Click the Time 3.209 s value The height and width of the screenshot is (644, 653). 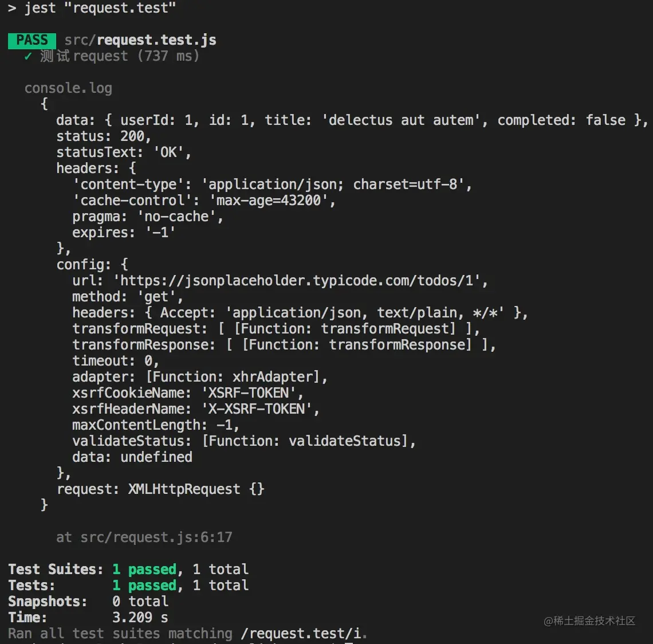pyautogui.click(x=140, y=618)
